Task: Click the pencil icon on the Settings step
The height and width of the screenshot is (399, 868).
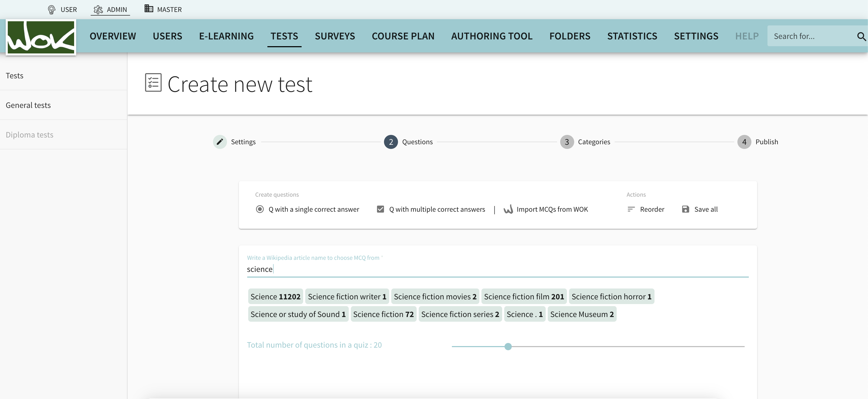Action: pos(220,142)
